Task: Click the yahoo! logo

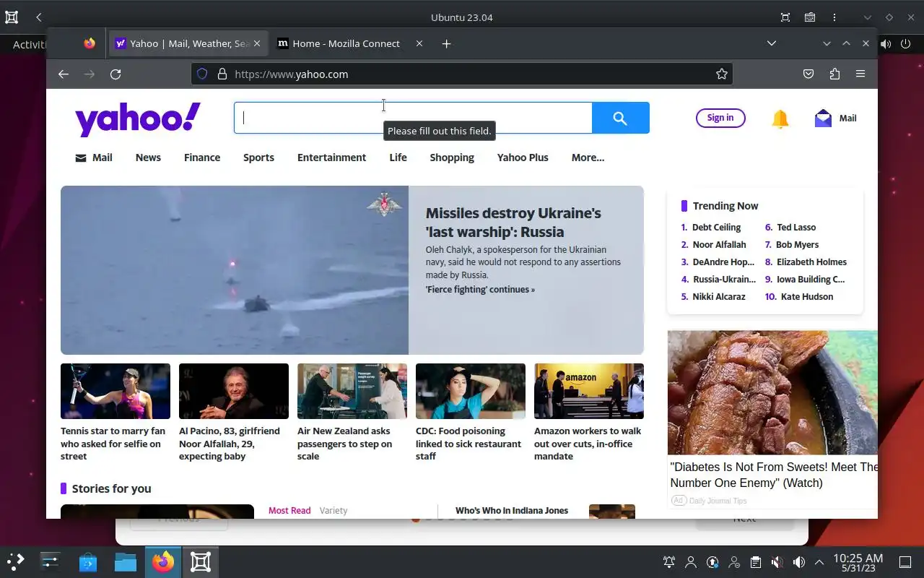Action: (138, 119)
